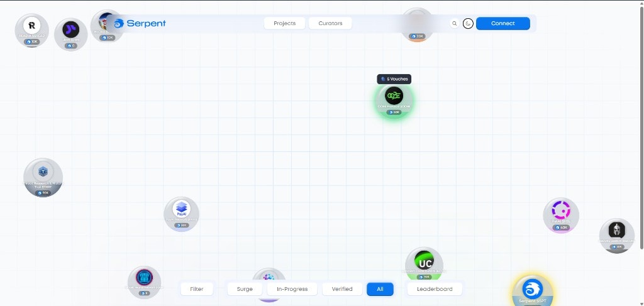Image resolution: width=644 pixels, height=306 pixels.
Task: Open the Projects menu item
Action: tap(285, 23)
